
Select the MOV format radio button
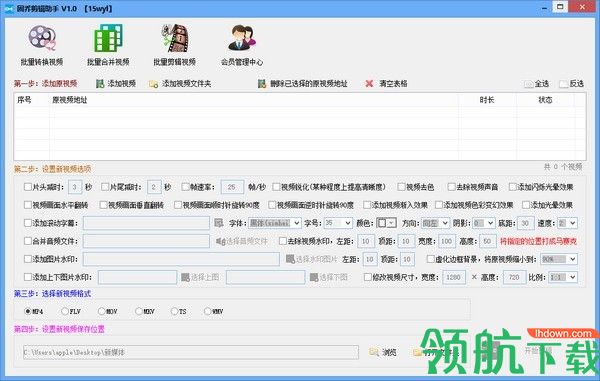click(x=102, y=311)
